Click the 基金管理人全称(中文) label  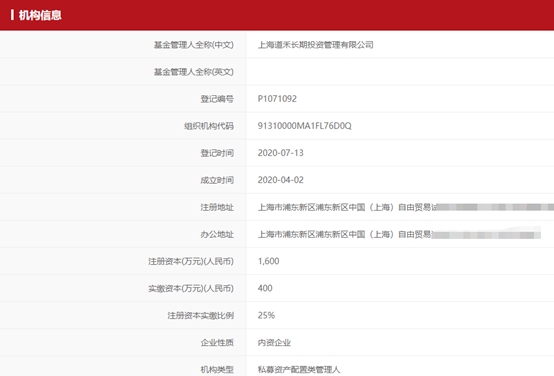pyautogui.click(x=194, y=45)
